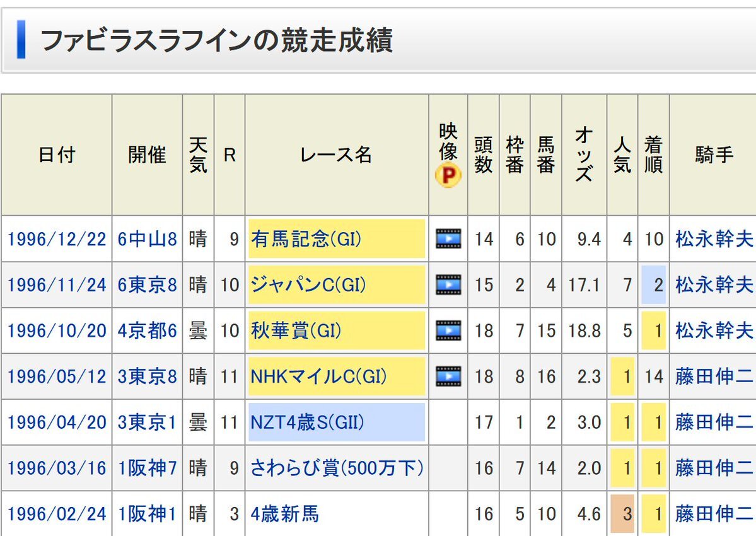
Task: Click the 日付 column header
Action: (56, 155)
